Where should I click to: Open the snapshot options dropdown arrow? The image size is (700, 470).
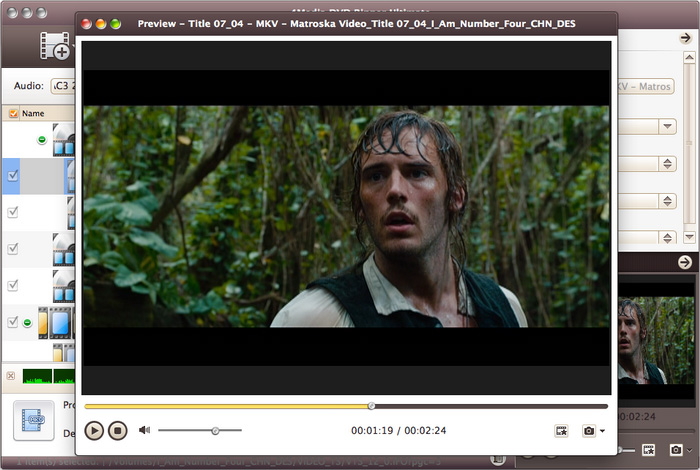click(x=603, y=431)
